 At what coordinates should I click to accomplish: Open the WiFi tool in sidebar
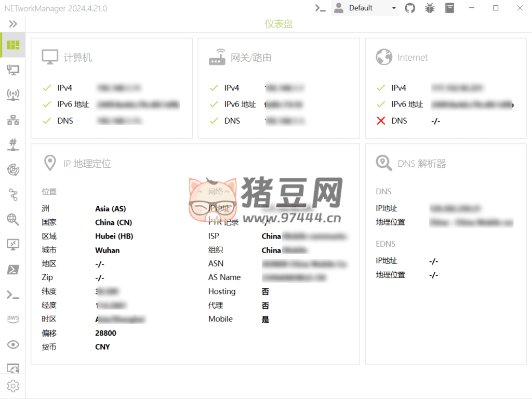(x=13, y=95)
